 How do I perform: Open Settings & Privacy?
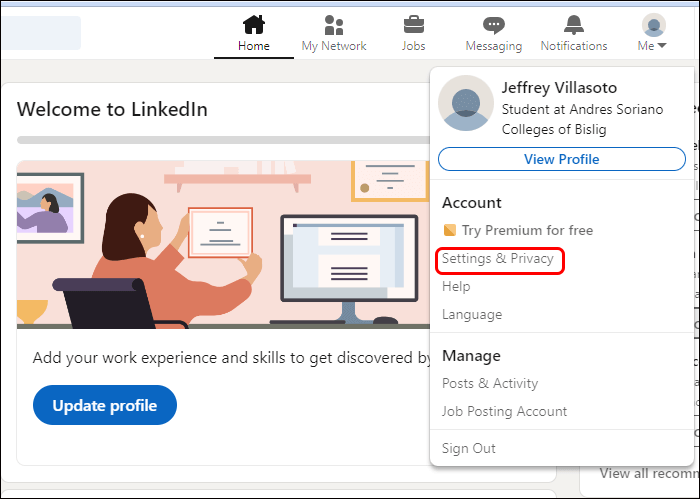click(498, 258)
